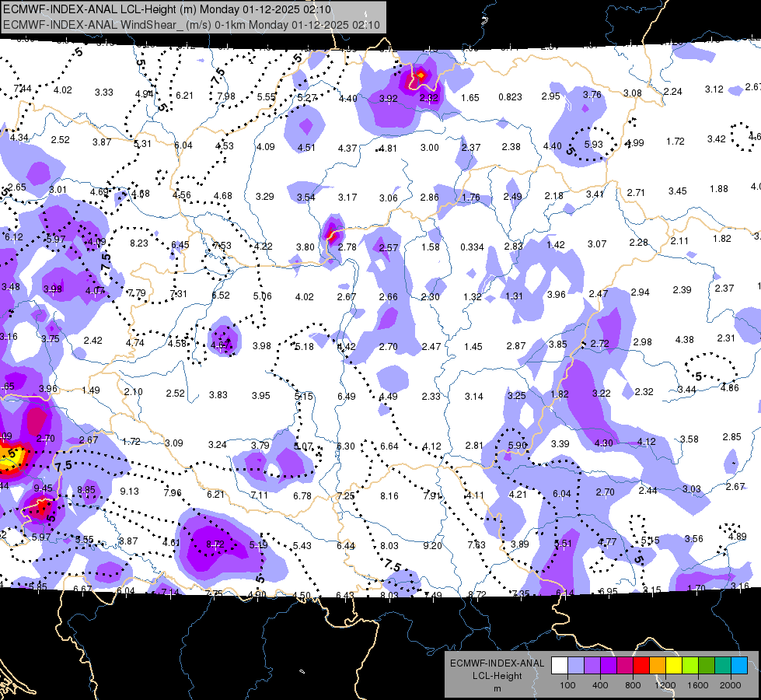Click the magenta legend color swatch
Image resolution: width=761 pixels, height=700 pixels.
pyautogui.click(x=625, y=666)
